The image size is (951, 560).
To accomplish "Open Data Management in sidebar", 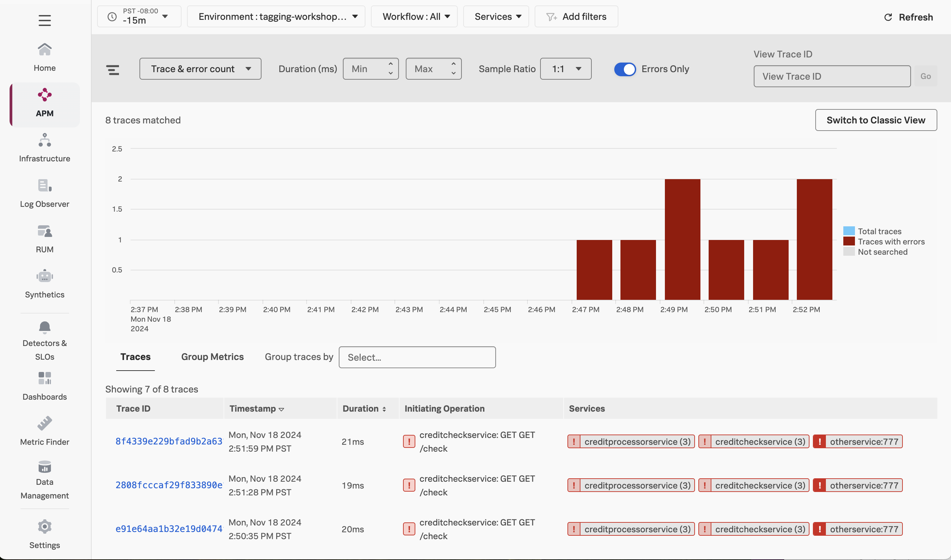I will (x=44, y=480).
